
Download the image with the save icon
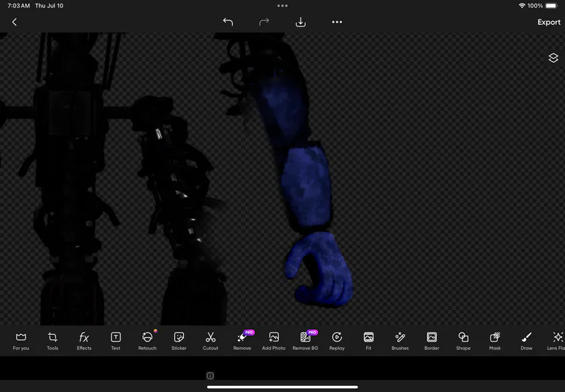pos(301,23)
